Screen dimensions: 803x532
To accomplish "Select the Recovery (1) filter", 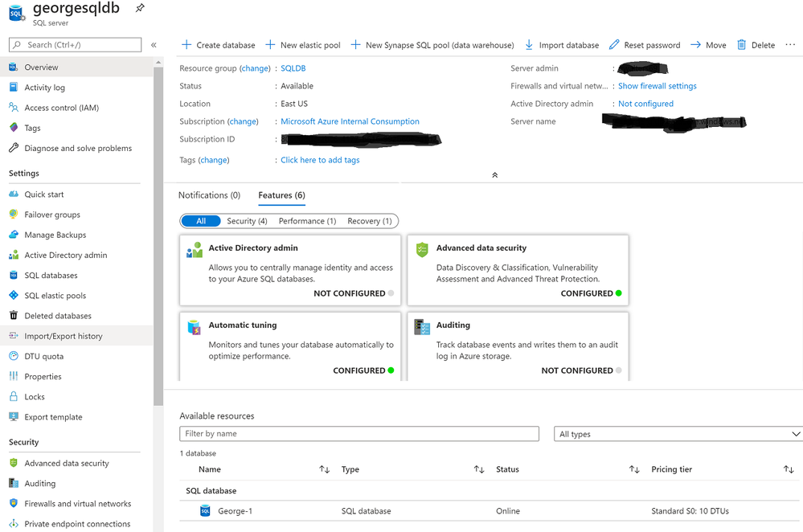I will pyautogui.click(x=369, y=221).
